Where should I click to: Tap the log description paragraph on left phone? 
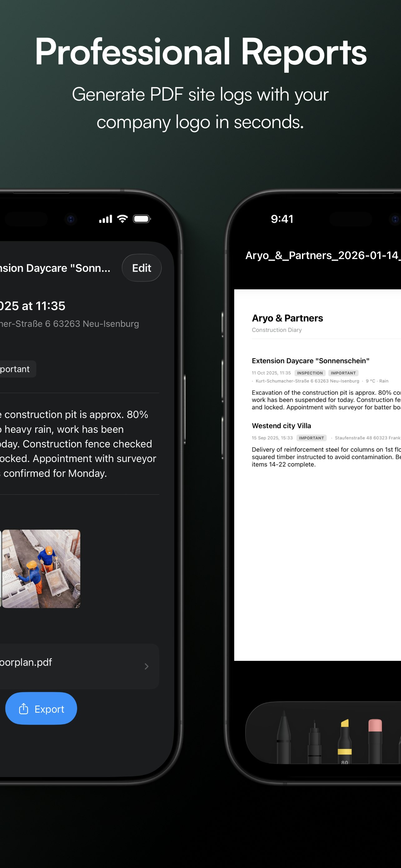pos(78,444)
